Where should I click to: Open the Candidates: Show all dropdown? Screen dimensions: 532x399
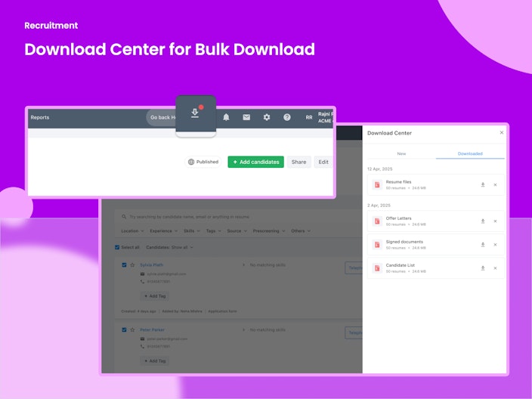[169, 247]
